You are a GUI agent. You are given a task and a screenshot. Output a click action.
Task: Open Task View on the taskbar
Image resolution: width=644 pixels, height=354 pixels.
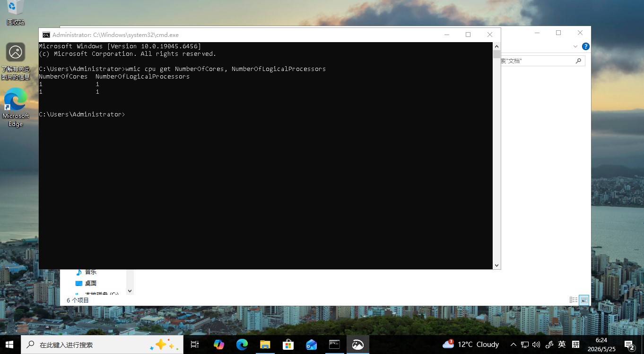pyautogui.click(x=194, y=345)
